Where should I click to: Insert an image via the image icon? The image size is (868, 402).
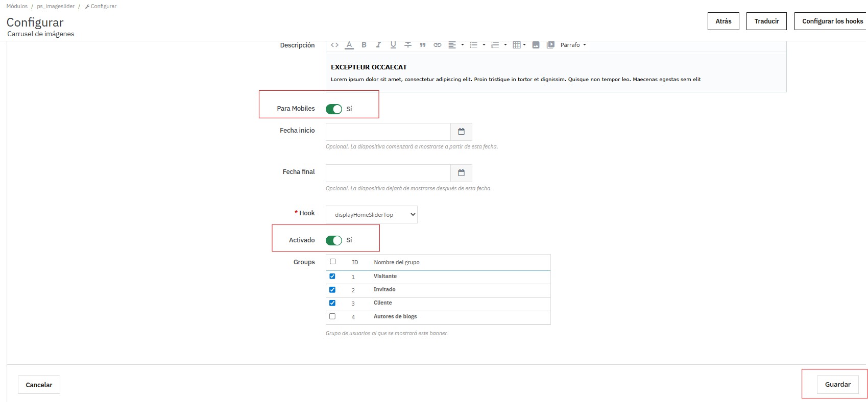tap(536, 45)
